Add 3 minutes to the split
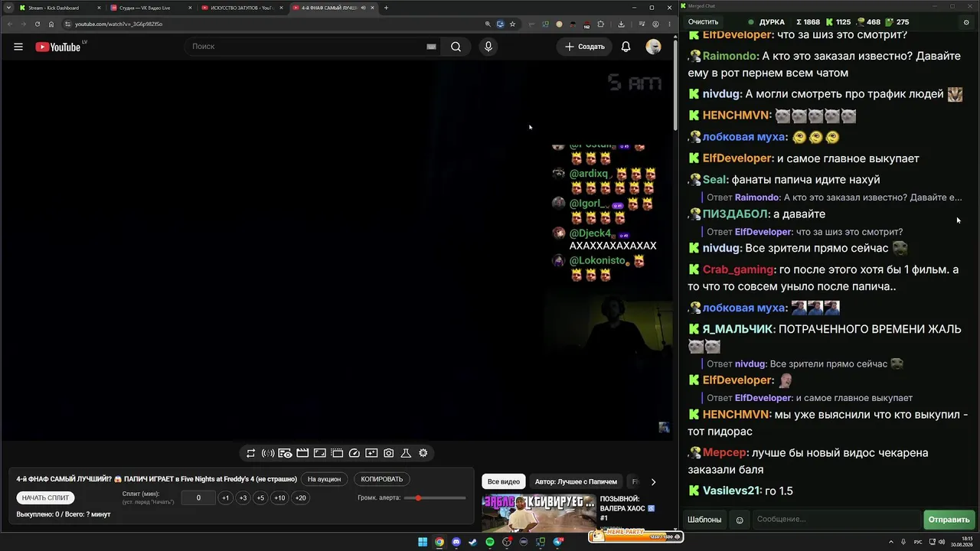This screenshot has width=980, height=551. click(x=243, y=497)
